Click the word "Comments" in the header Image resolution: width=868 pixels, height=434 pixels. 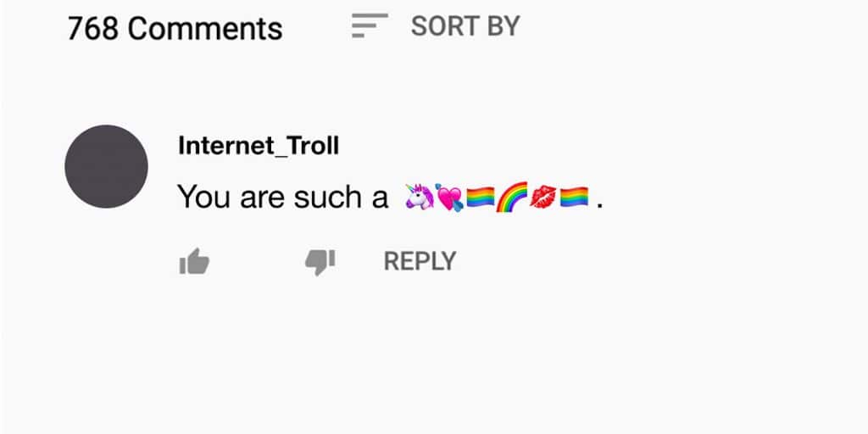[205, 29]
